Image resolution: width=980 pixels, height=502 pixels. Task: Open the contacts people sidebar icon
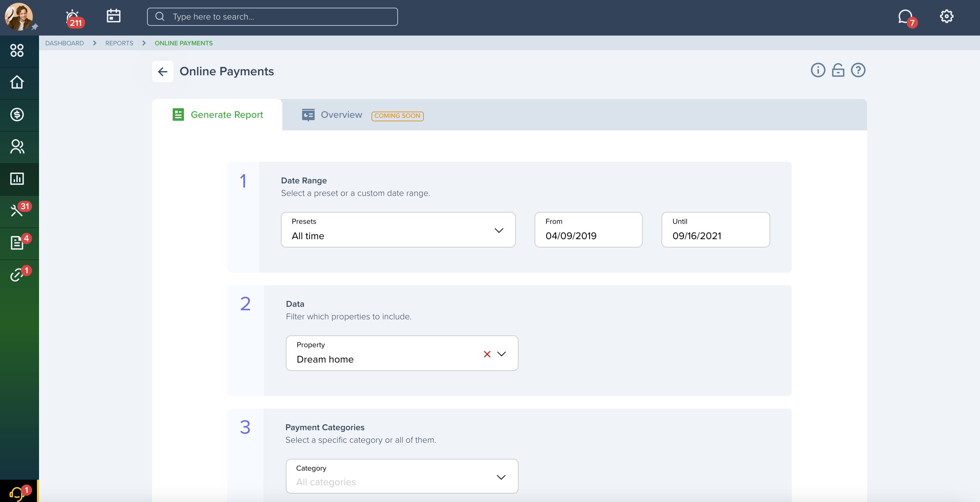(17, 146)
